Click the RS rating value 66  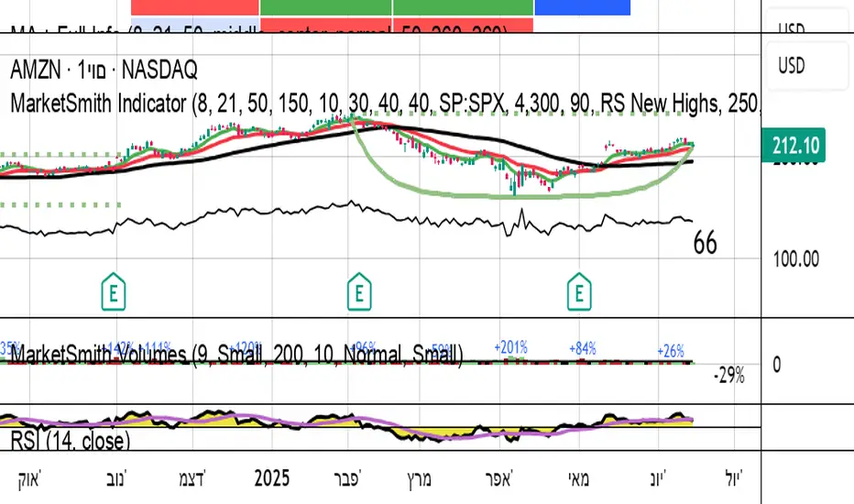pos(705,243)
